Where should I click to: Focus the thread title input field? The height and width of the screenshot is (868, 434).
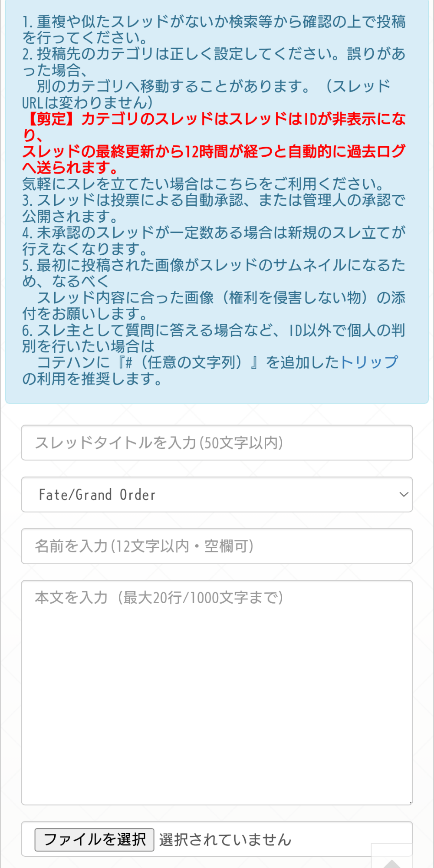click(x=217, y=443)
